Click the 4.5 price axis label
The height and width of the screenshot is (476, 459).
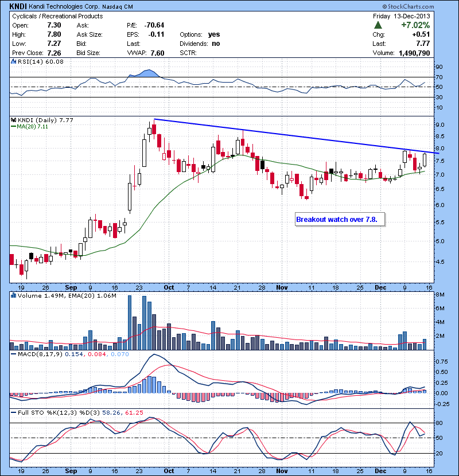coord(440,262)
